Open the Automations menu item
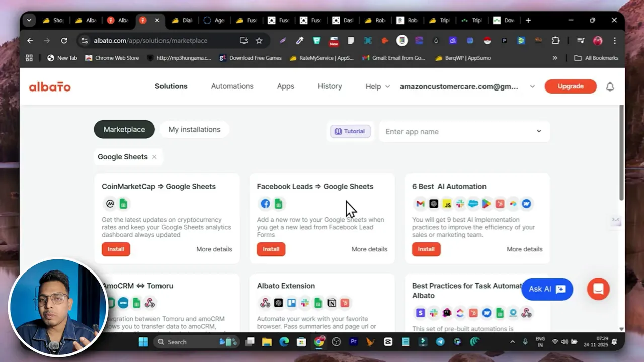This screenshot has height=362, width=644. coord(232,86)
